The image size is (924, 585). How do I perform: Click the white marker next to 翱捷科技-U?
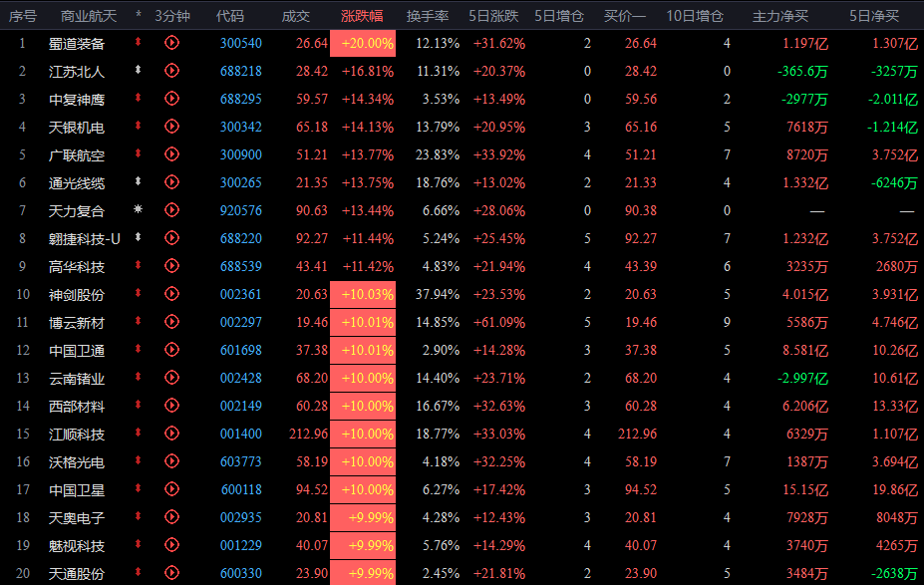(x=139, y=239)
